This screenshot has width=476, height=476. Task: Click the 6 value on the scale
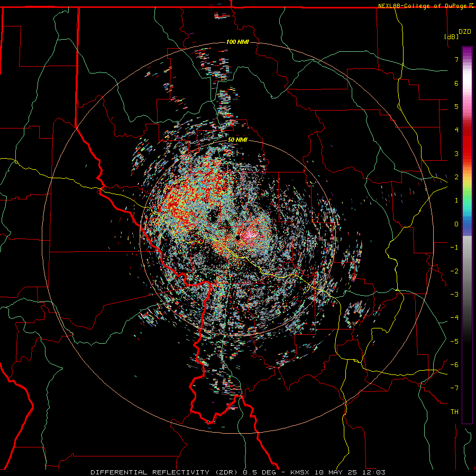click(456, 83)
